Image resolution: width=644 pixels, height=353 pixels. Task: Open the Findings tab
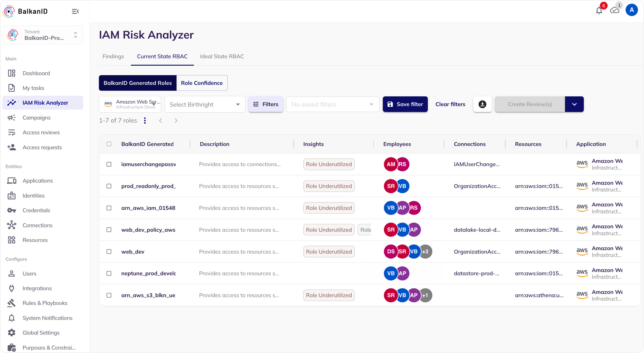pos(113,56)
